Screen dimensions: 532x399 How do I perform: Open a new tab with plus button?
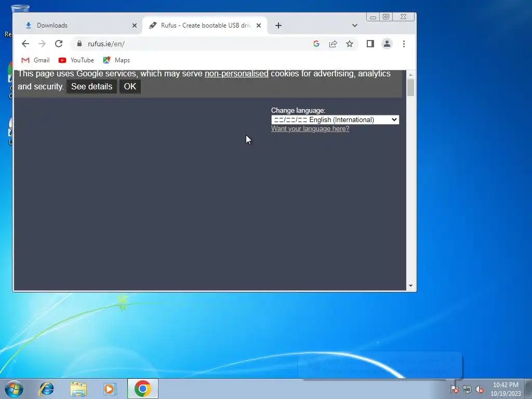pos(278,25)
